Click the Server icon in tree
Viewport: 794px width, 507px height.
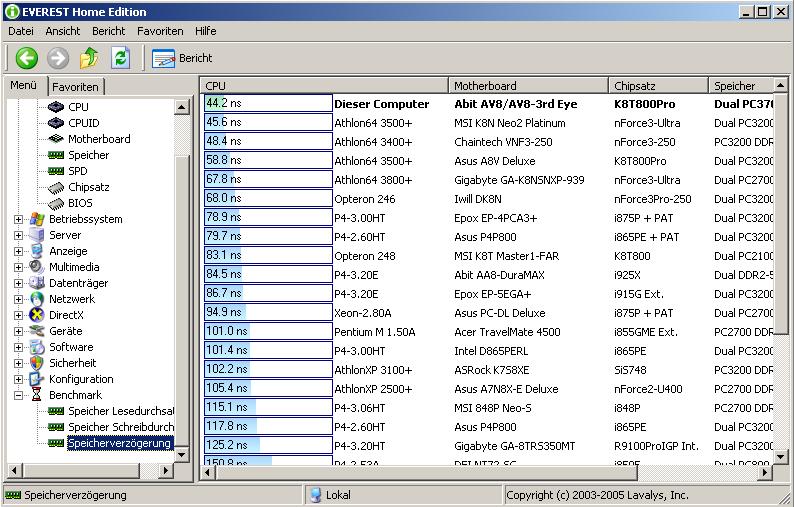[36, 235]
